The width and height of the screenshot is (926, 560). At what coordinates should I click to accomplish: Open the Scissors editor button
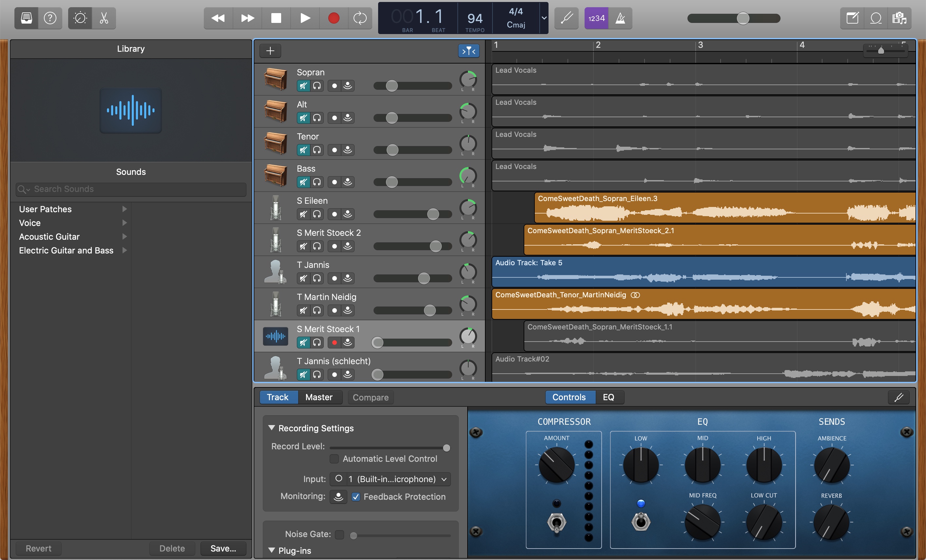[104, 18]
